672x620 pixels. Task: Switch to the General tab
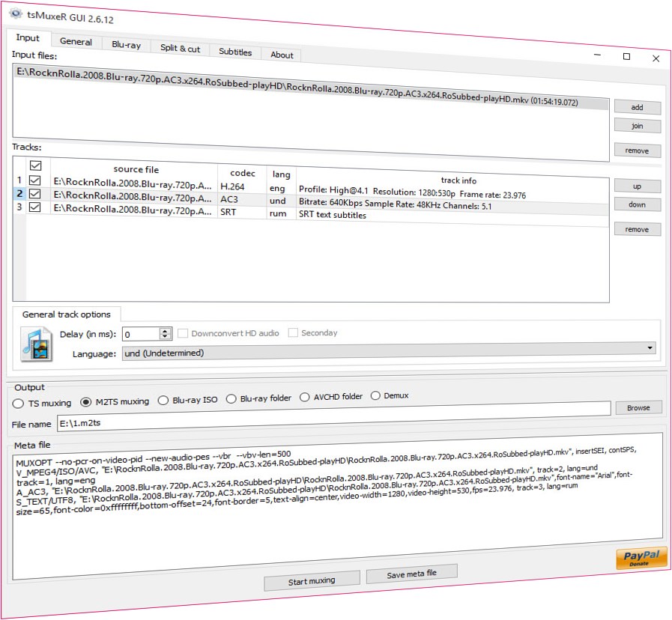point(76,42)
